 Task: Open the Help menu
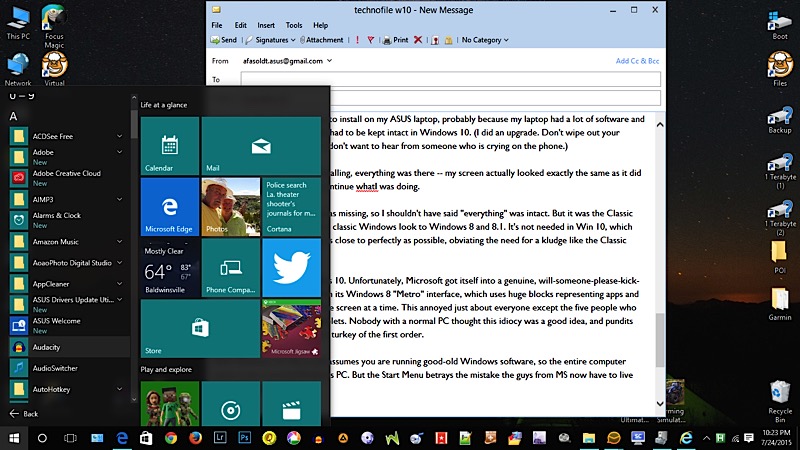(320, 25)
